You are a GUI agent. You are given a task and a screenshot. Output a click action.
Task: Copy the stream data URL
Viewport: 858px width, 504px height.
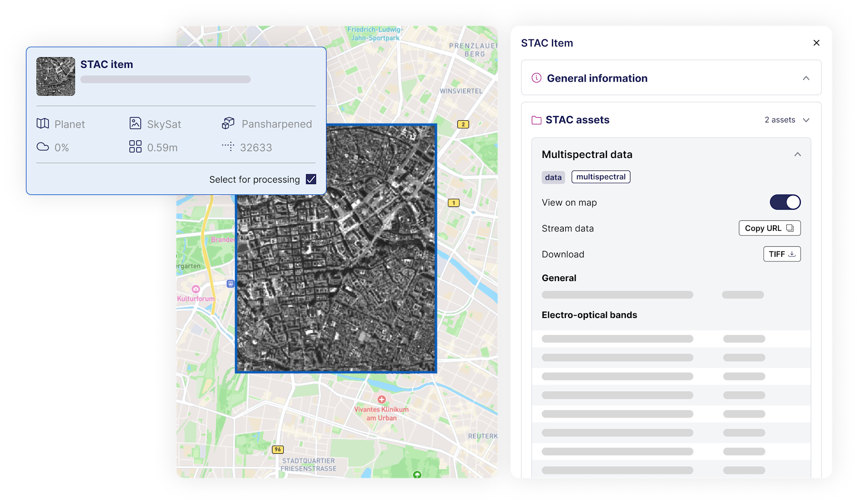(770, 228)
